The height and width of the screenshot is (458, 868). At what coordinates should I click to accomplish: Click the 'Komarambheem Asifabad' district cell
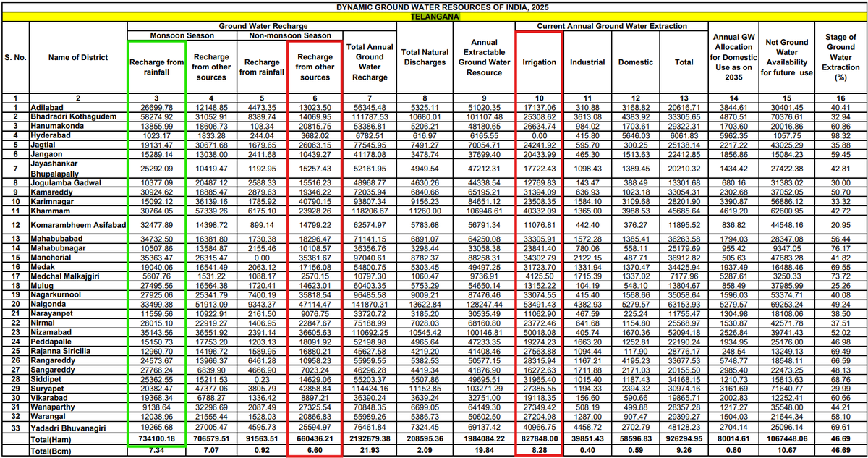(x=78, y=226)
